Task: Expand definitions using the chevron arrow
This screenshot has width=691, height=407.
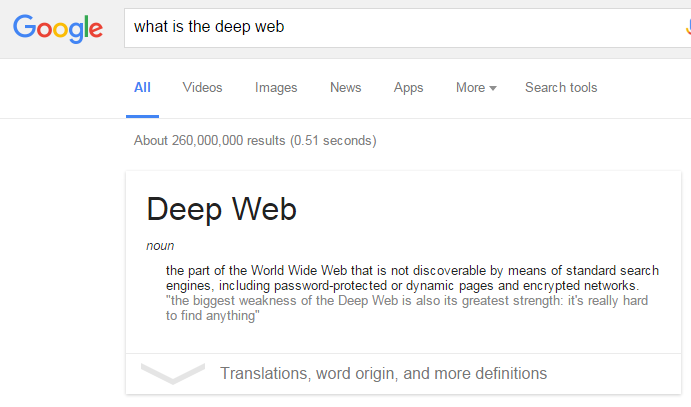Action: 173,373
